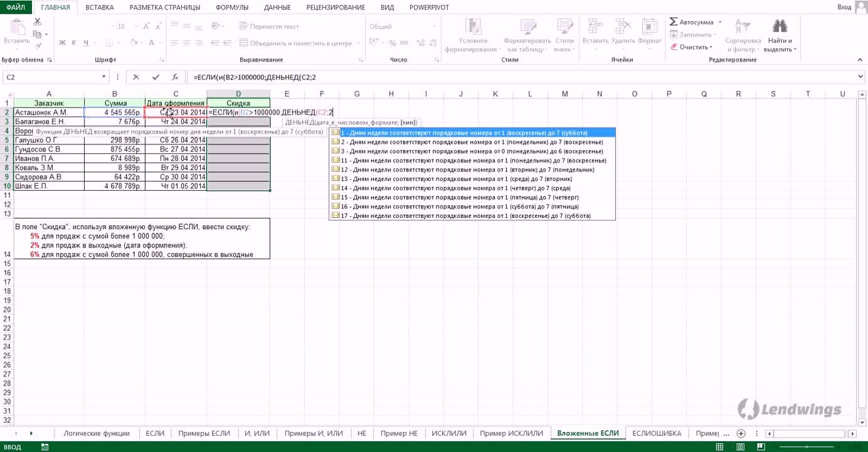Collapse the ribbon with the chevron
Image resolution: width=868 pixels, height=452 pixels.
(860, 60)
